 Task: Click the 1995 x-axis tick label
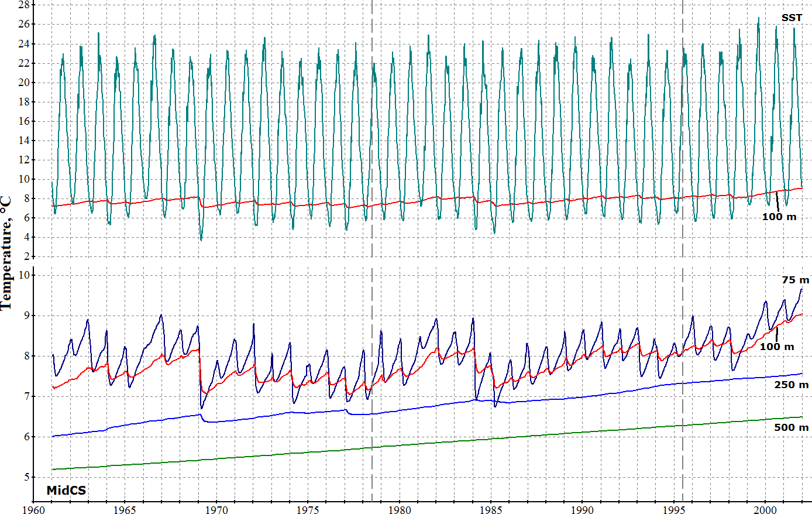tap(675, 509)
